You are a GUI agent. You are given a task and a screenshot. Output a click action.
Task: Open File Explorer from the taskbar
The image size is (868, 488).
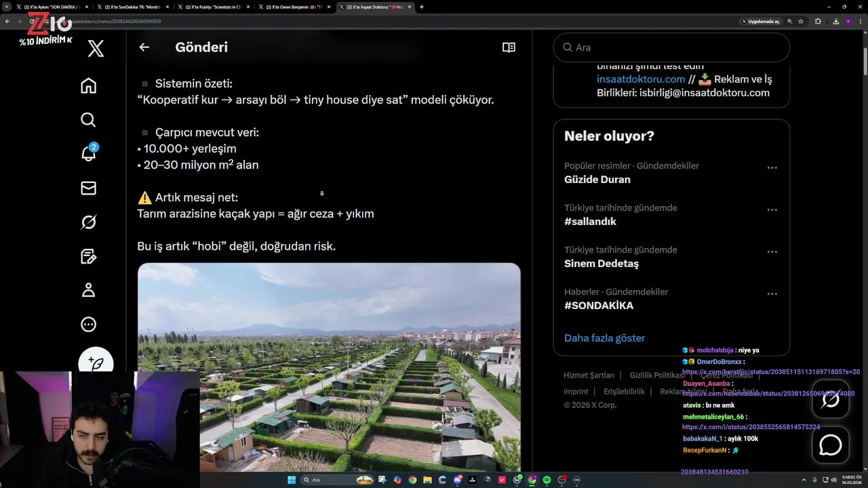(427, 480)
